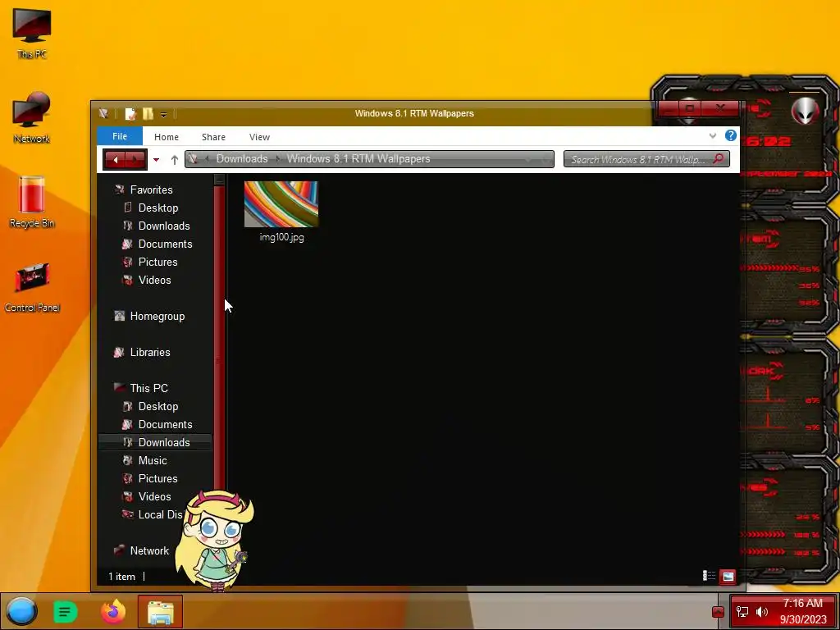Open This PC desktop icon
This screenshot has height=630, width=840.
[32, 33]
